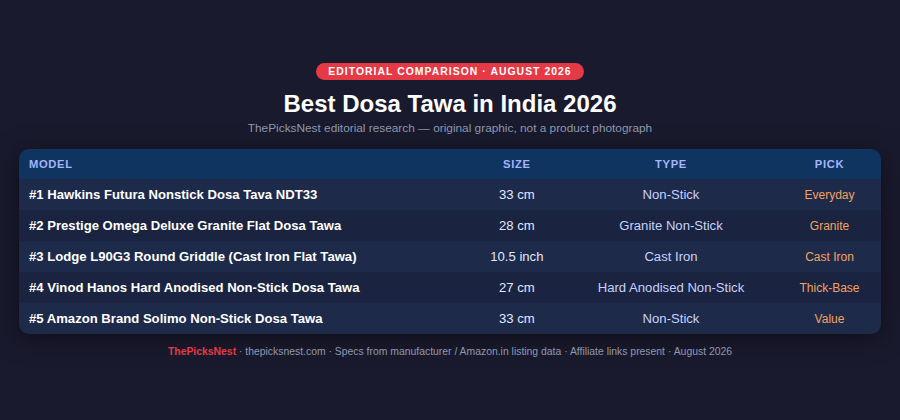The height and width of the screenshot is (420, 900).
Task: Click the 33 cm size for Hawkins Futura
Action: tap(517, 195)
